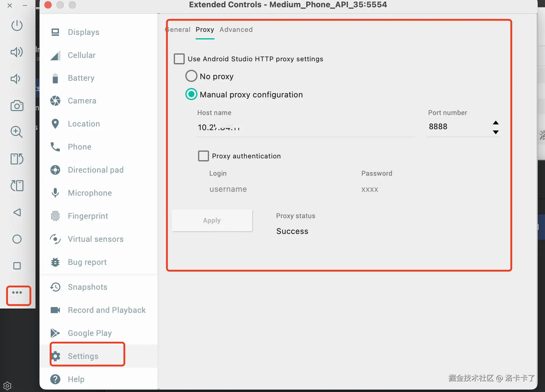Open Record and Playback

pyautogui.click(x=98, y=310)
